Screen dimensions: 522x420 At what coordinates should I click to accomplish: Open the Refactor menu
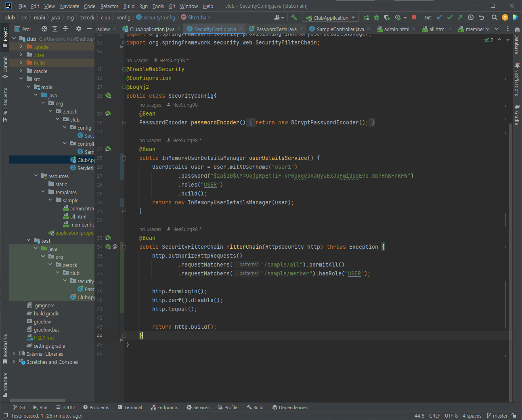tap(109, 6)
